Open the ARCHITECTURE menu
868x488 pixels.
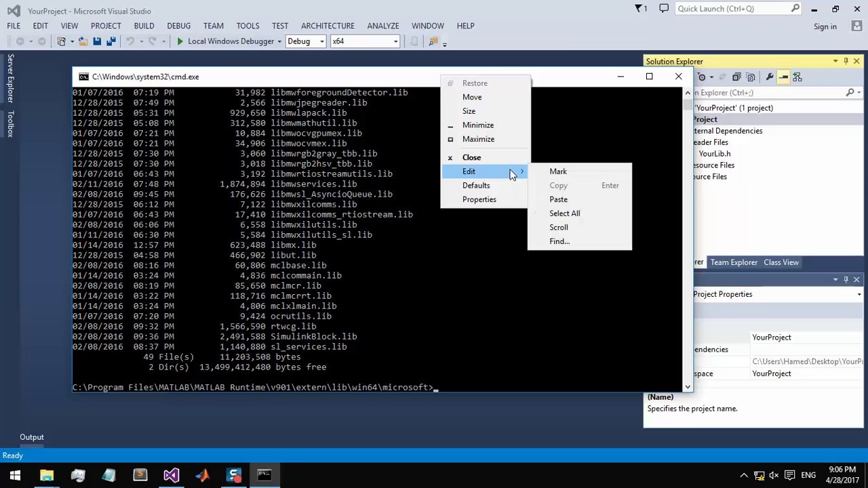[328, 26]
